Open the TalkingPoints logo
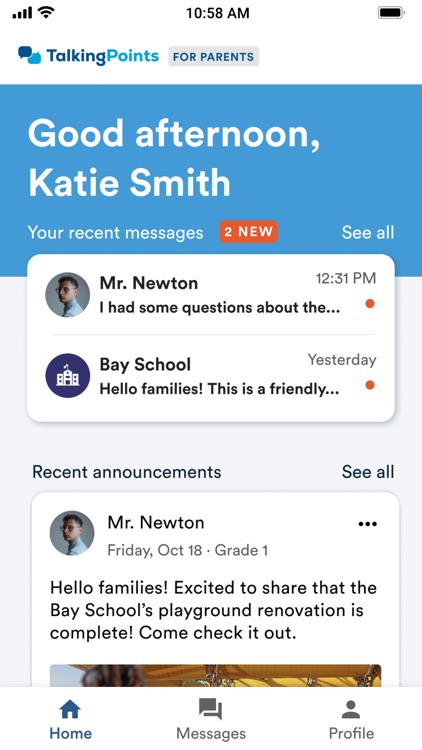The width and height of the screenshot is (422, 750). [x=89, y=56]
